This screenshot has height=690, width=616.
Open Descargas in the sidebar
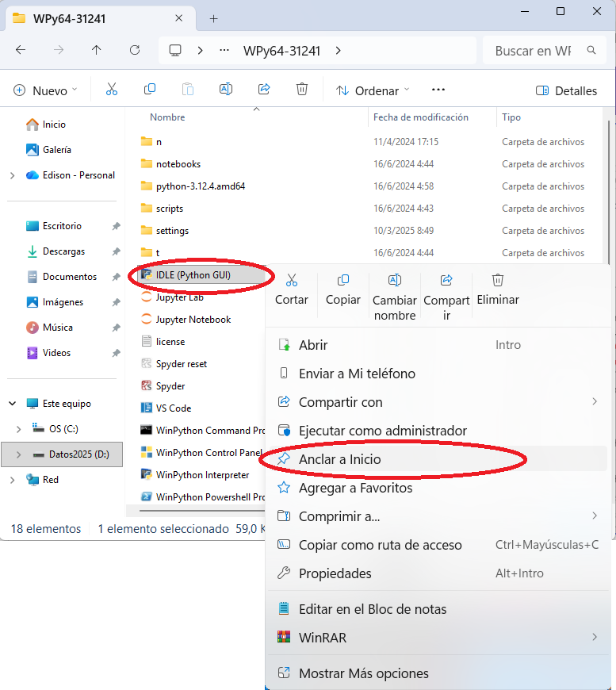tap(55, 251)
